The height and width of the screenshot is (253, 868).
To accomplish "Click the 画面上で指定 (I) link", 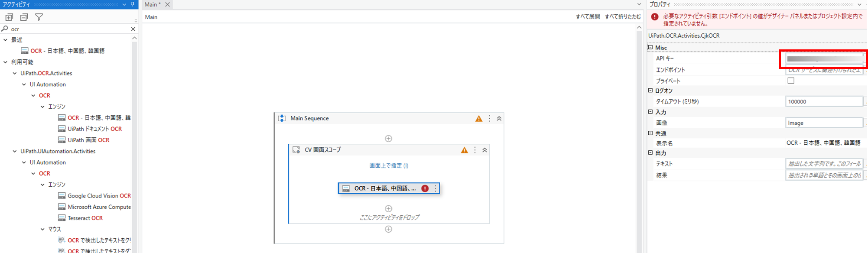I will [x=389, y=165].
